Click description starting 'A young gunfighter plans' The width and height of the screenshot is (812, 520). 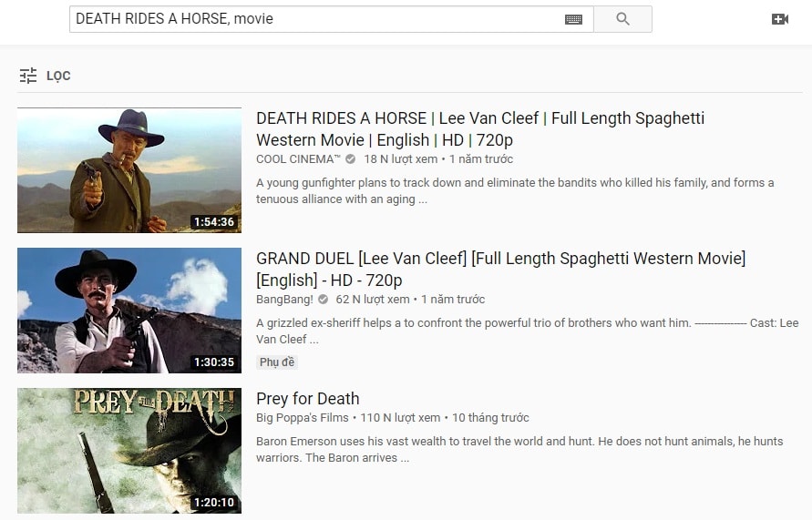pyautogui.click(x=515, y=191)
